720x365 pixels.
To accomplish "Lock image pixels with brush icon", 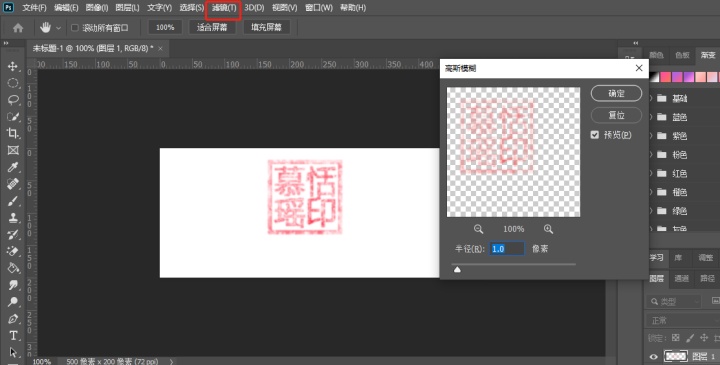I will pos(690,338).
